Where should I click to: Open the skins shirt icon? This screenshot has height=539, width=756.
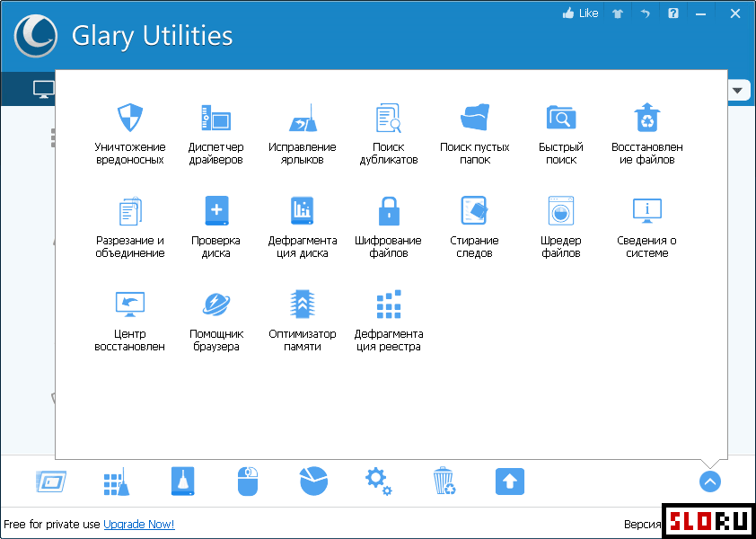click(618, 14)
